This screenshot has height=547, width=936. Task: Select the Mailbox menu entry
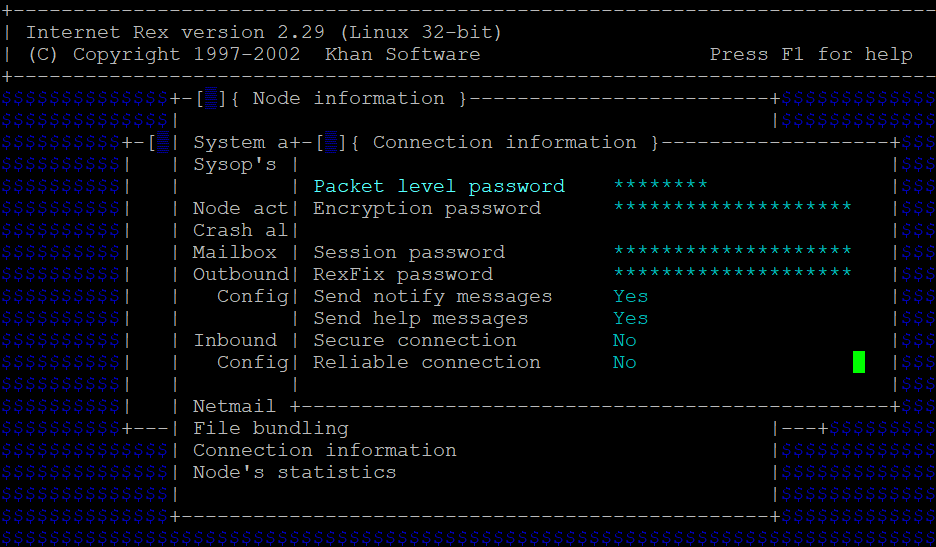coord(235,252)
